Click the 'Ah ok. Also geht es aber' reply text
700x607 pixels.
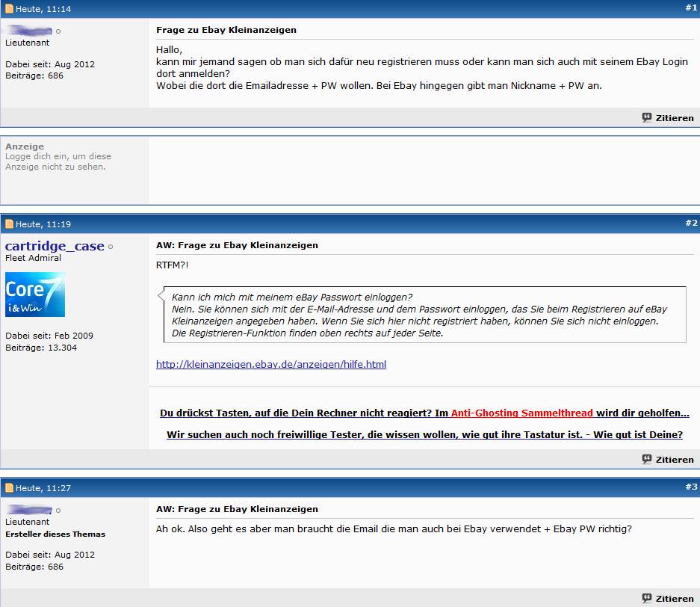394,529
